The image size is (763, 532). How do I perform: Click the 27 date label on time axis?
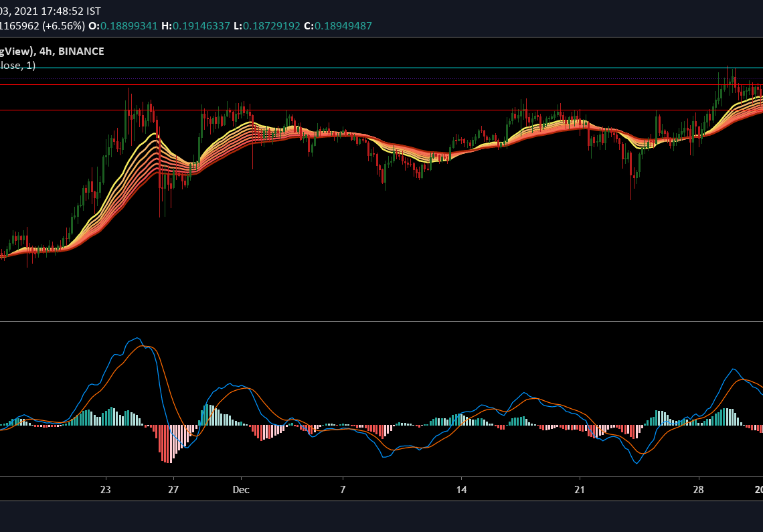click(x=173, y=489)
